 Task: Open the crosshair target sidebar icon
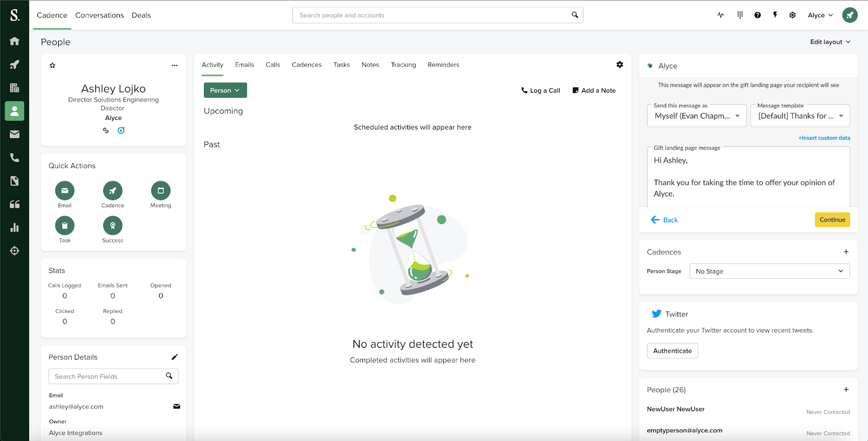click(15, 251)
